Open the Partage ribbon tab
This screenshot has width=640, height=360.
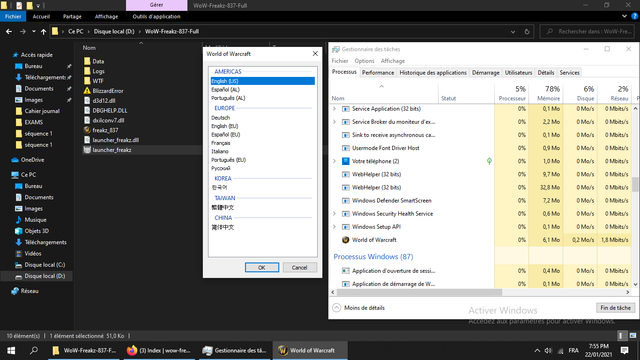click(x=72, y=16)
